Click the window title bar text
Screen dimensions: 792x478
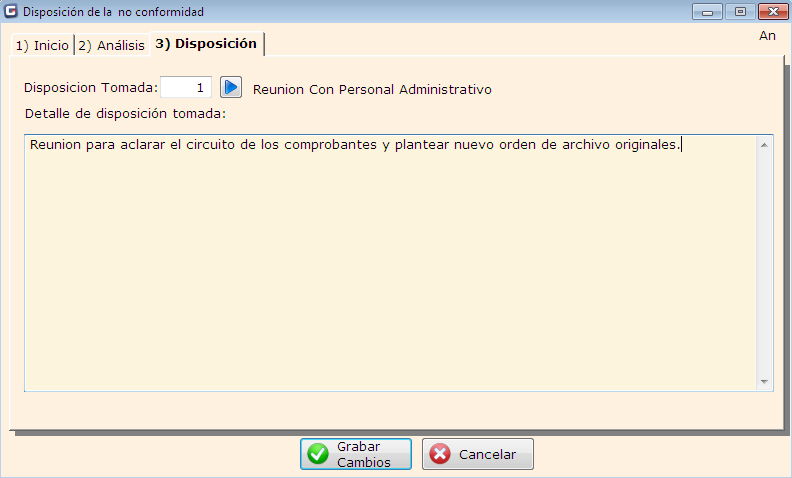pos(113,12)
